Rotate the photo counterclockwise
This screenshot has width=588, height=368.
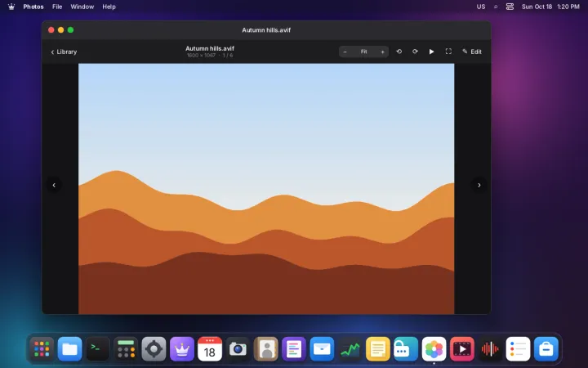tap(399, 52)
